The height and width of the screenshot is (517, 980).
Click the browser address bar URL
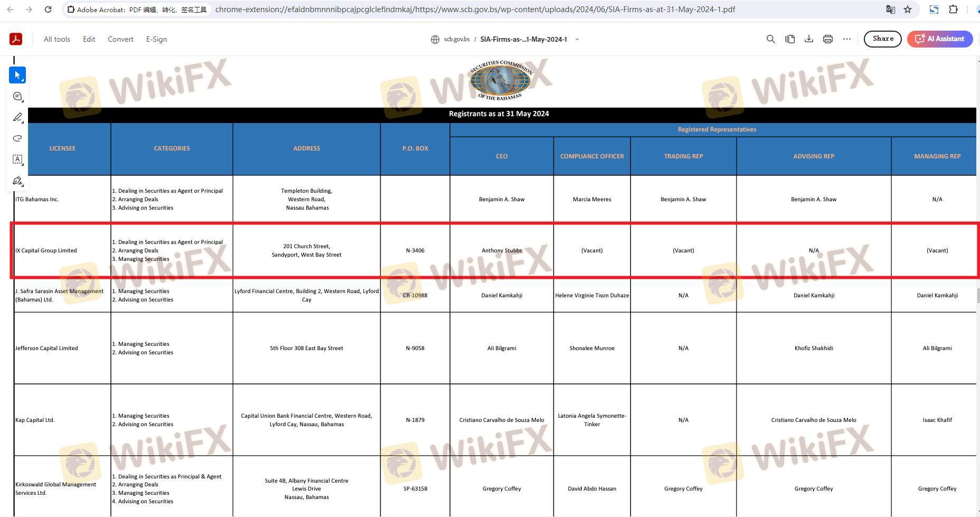point(475,10)
